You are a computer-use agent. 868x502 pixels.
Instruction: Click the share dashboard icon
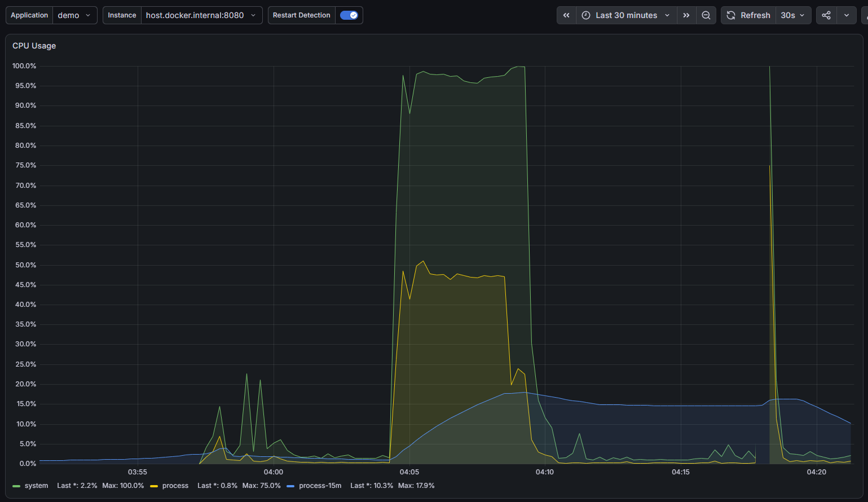coord(826,15)
